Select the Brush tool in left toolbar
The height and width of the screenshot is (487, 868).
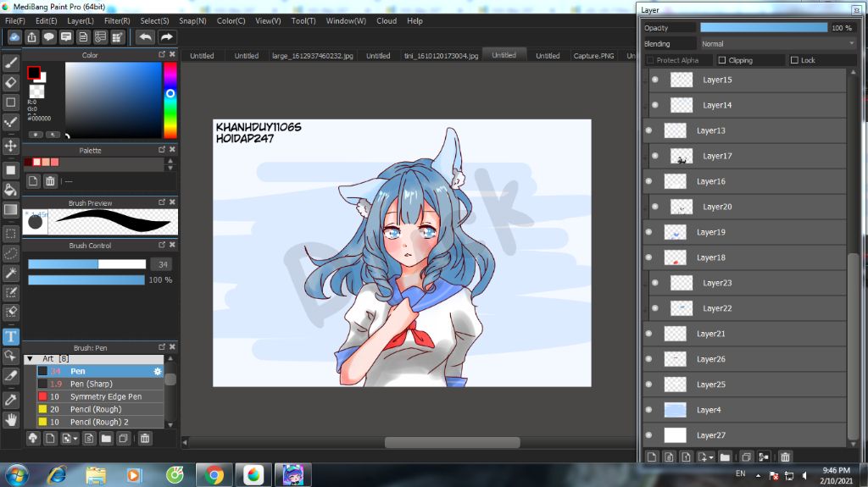click(x=10, y=63)
